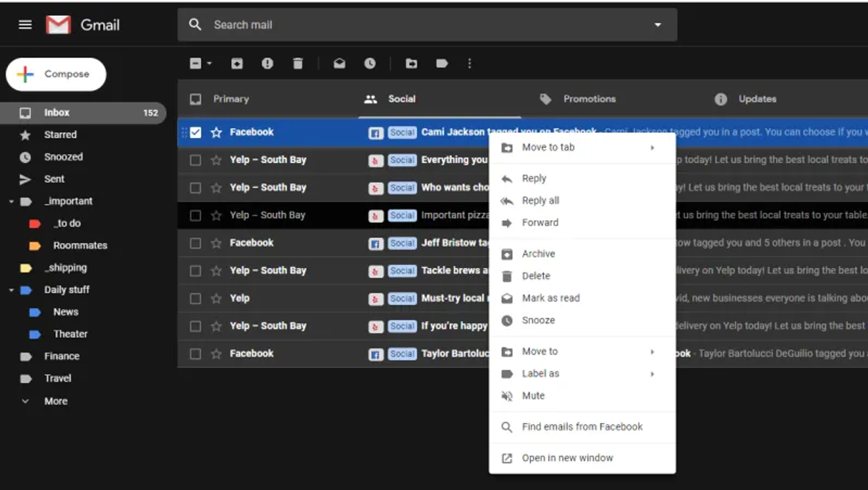This screenshot has width=868, height=490.
Task: Click the mark as read envelope icon
Action: point(339,64)
